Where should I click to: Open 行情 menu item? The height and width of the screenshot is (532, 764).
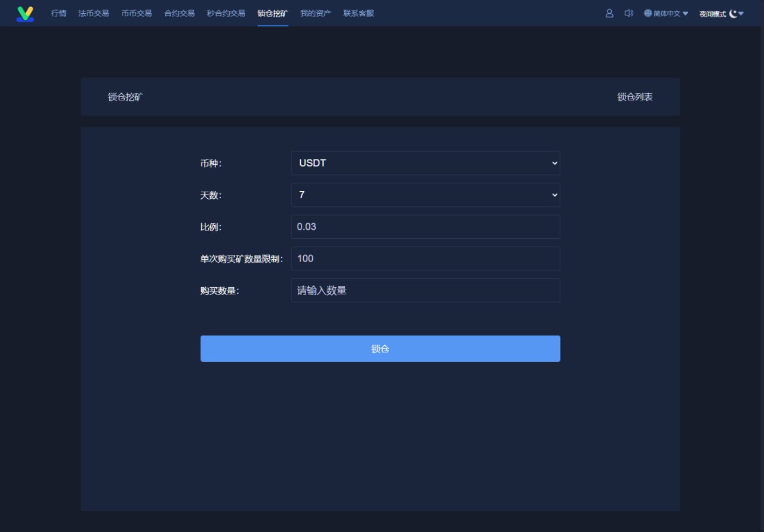tap(58, 13)
